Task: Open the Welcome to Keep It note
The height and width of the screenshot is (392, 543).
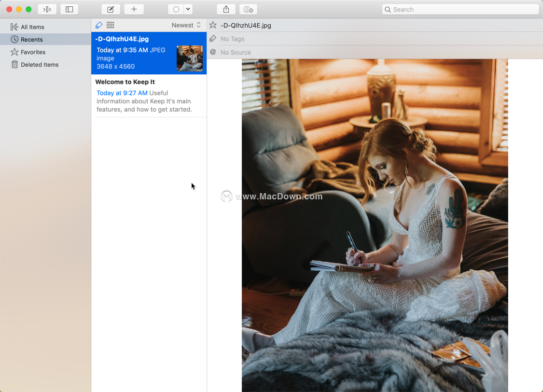Action: (x=149, y=96)
